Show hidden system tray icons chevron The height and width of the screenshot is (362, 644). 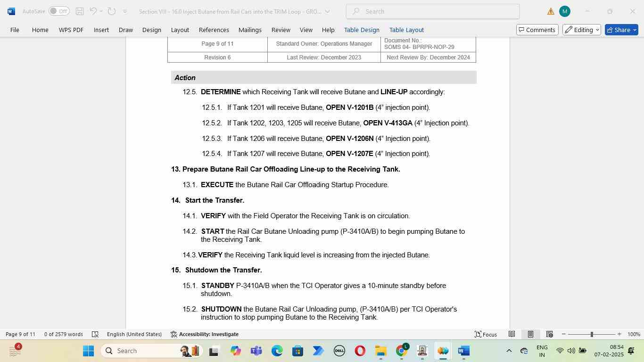(x=509, y=351)
